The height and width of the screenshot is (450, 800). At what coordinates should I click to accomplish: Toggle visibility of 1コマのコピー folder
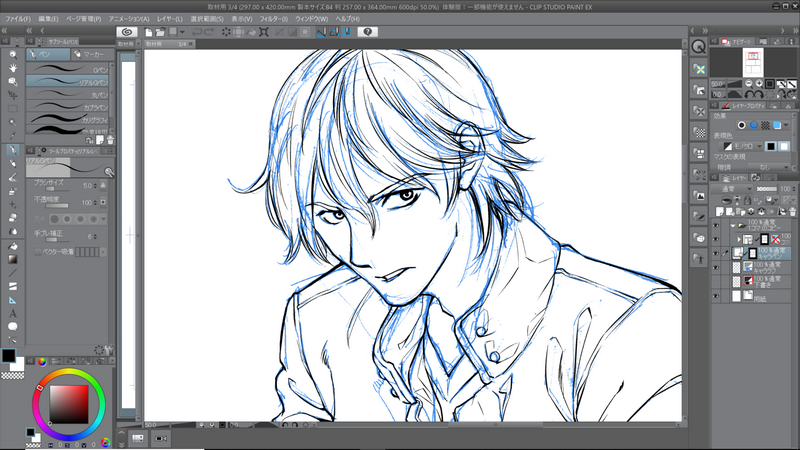click(x=716, y=225)
